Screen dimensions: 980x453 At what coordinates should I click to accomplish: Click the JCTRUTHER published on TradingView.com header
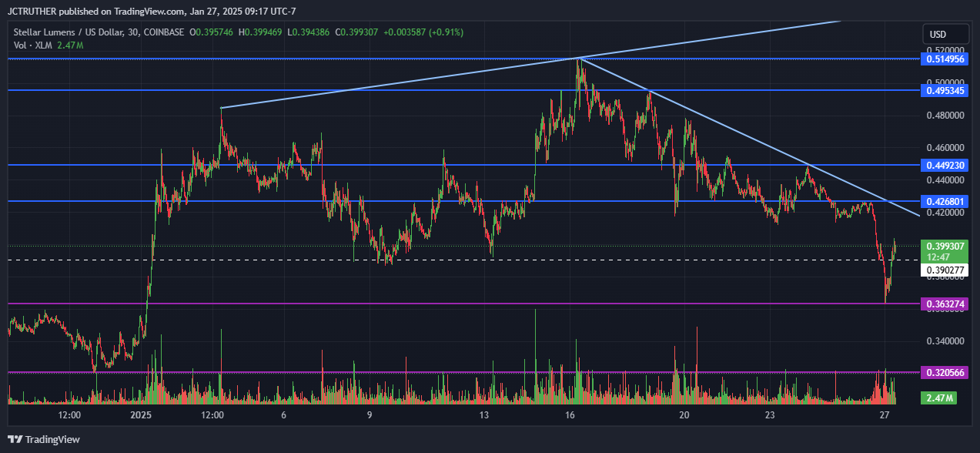click(x=152, y=11)
